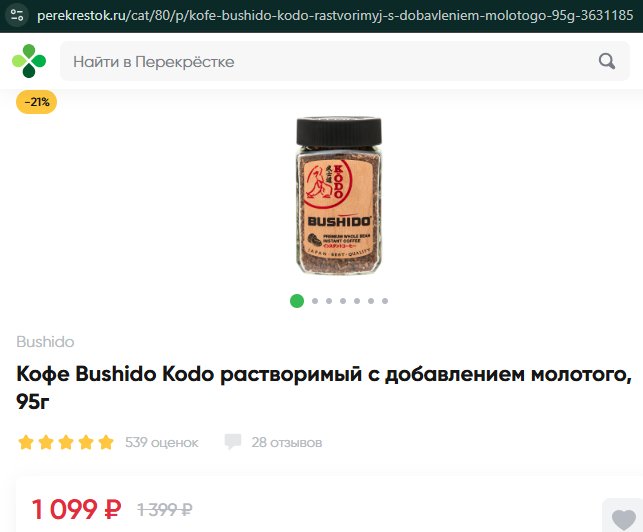Click the fifth rating star
This screenshot has height=532, width=643.
pyautogui.click(x=106, y=442)
